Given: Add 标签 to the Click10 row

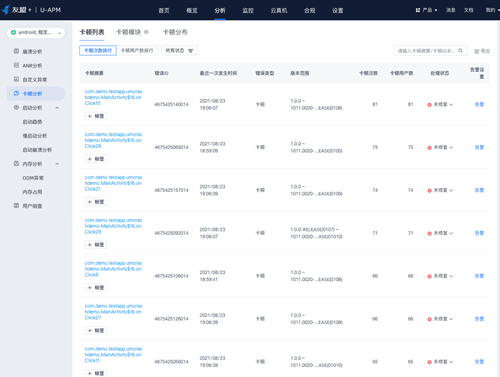Looking at the screenshot, I should click(96, 116).
